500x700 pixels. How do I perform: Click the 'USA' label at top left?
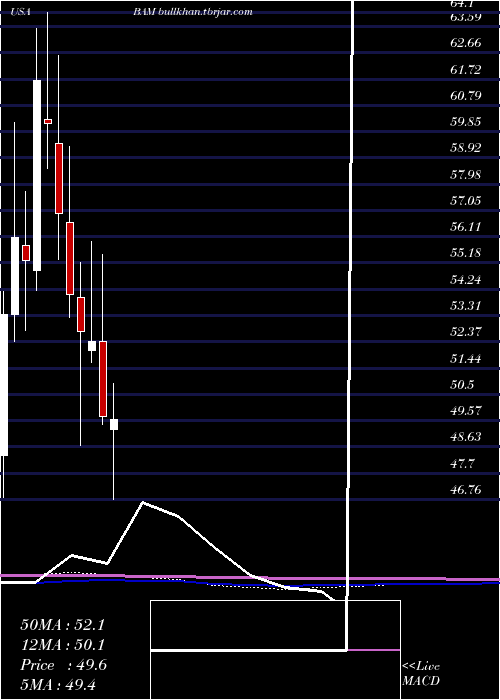[x=21, y=12]
